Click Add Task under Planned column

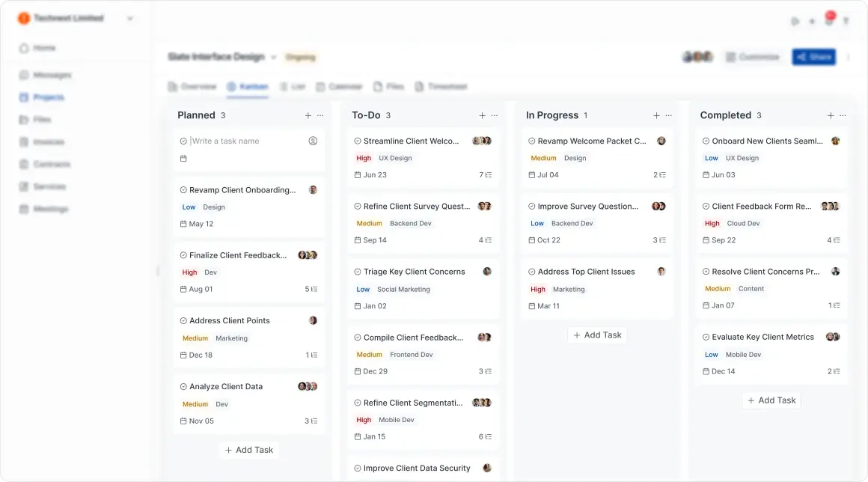point(249,451)
